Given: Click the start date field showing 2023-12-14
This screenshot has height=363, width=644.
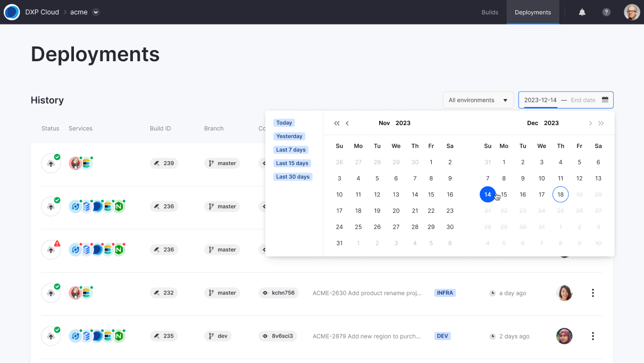Looking at the screenshot, I should (x=540, y=100).
